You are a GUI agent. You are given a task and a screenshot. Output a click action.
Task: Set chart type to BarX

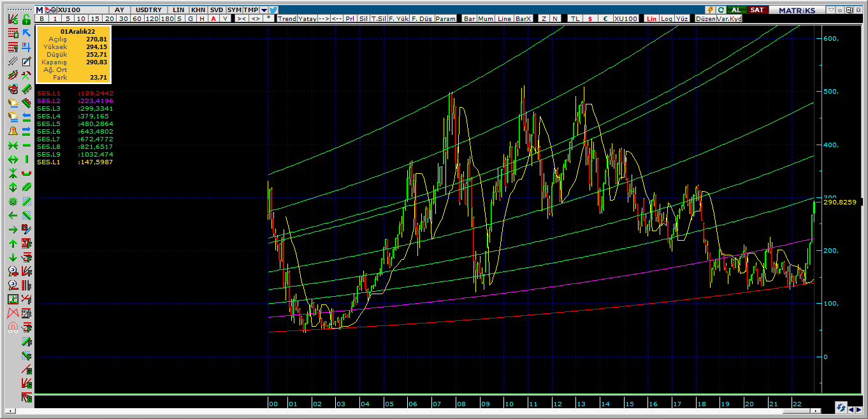pyautogui.click(x=523, y=18)
